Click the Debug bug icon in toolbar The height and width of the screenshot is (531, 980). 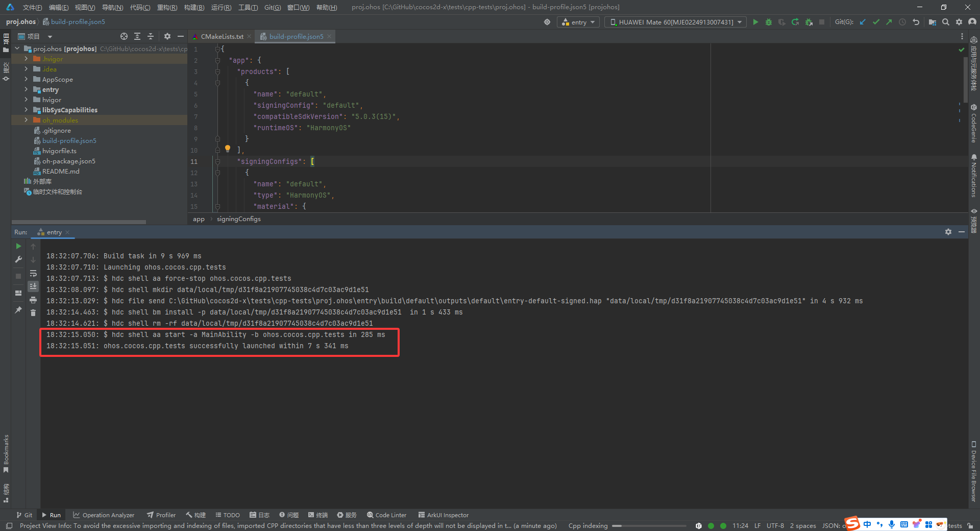point(769,22)
